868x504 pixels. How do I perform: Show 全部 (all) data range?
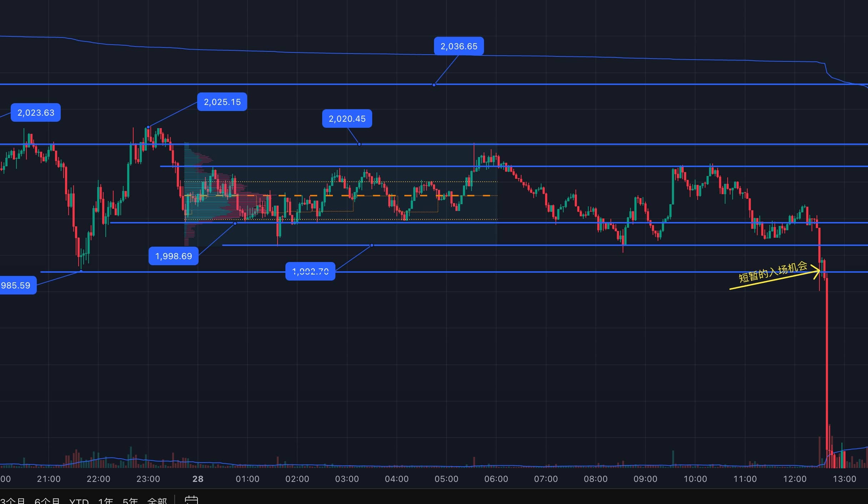click(x=157, y=501)
